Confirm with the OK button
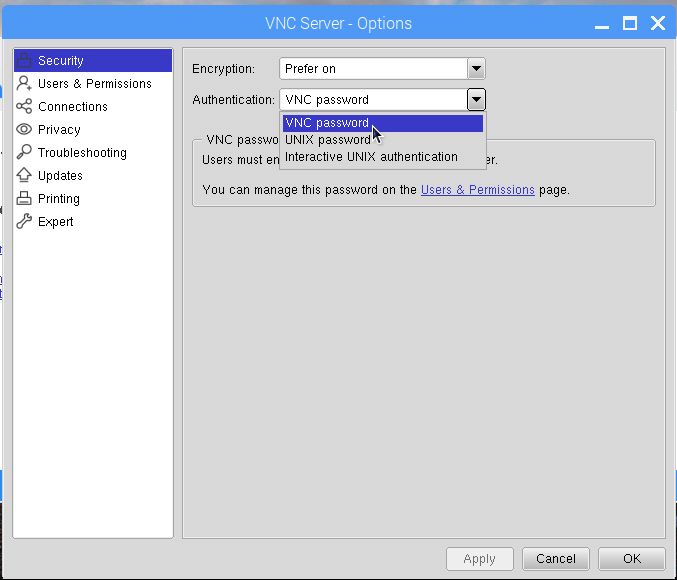 point(632,559)
